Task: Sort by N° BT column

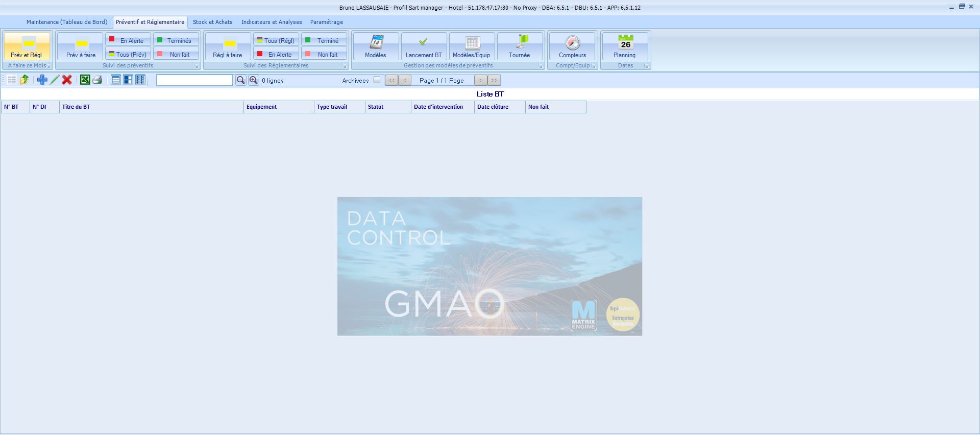Action: click(x=16, y=107)
